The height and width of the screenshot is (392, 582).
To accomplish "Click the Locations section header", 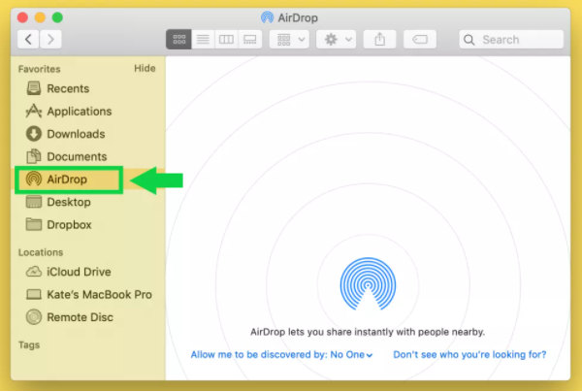I will pos(41,252).
